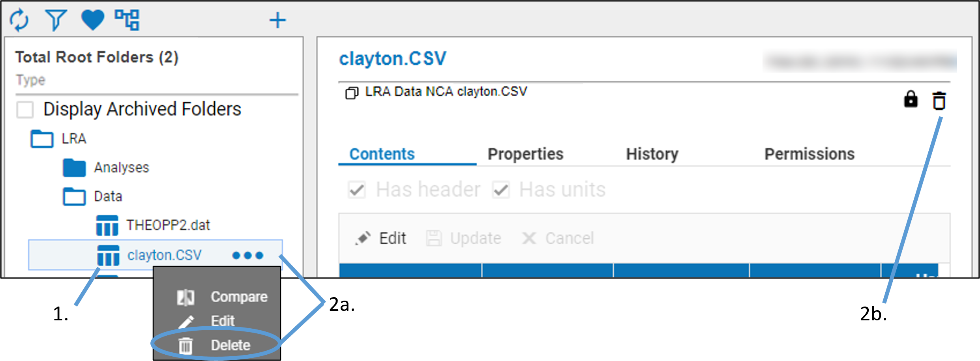Click the folder hierarchy tree icon
This screenshot has width=980, height=361.
pos(127,20)
